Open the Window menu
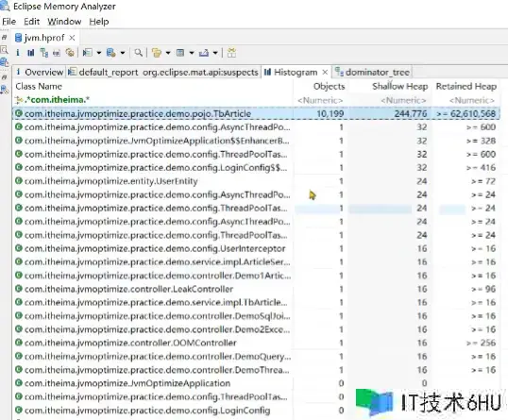The image size is (508, 420). [x=64, y=22]
